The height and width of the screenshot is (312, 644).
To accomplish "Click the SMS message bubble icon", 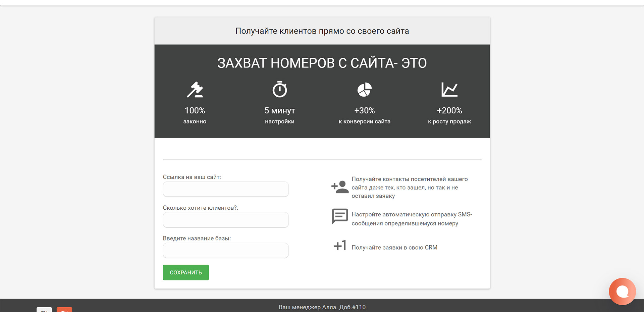I will click(x=340, y=216).
